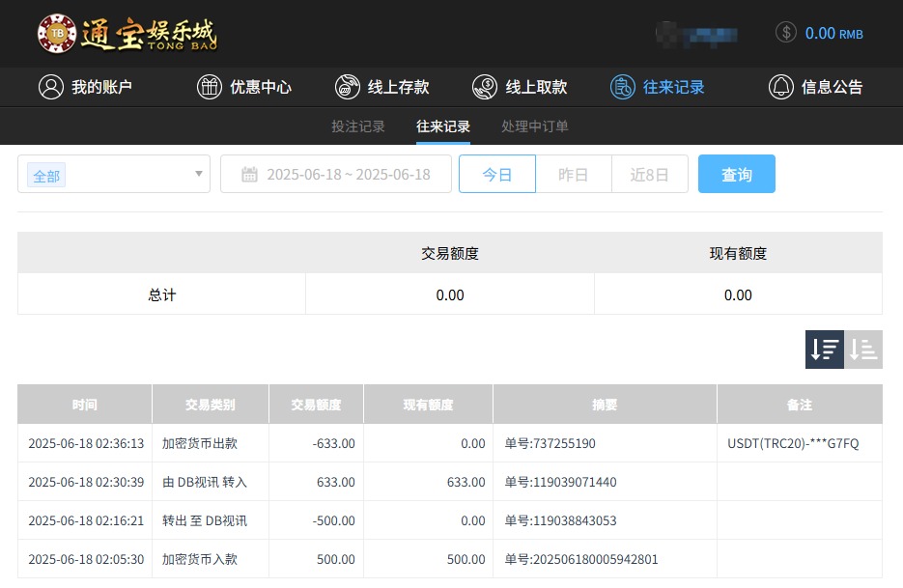Sort records in descending order

pos(825,350)
